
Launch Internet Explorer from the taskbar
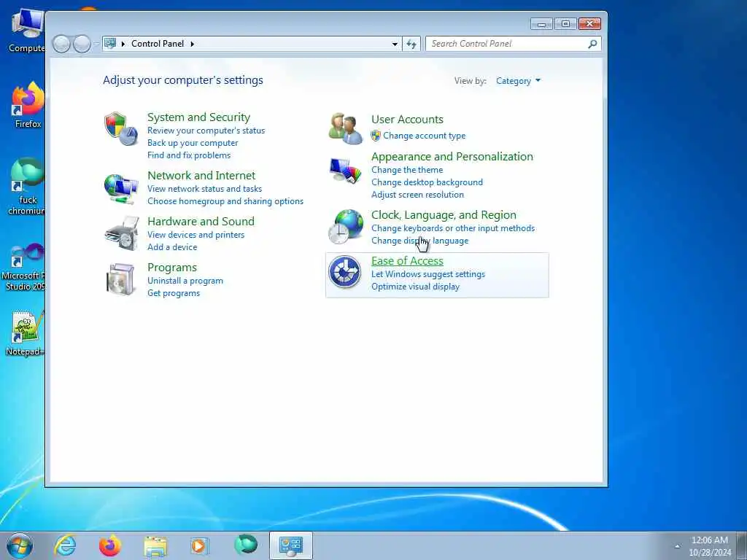coord(65,545)
